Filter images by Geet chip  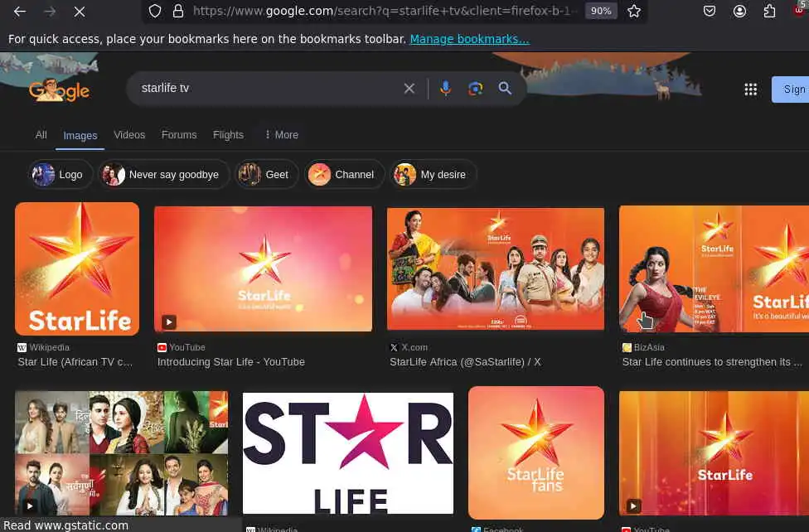click(266, 174)
